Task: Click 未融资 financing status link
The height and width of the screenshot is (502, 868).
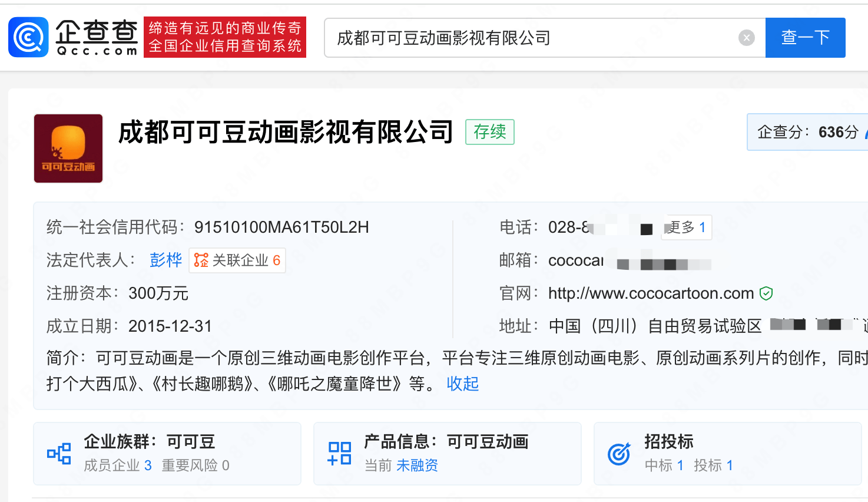Action: [417, 465]
